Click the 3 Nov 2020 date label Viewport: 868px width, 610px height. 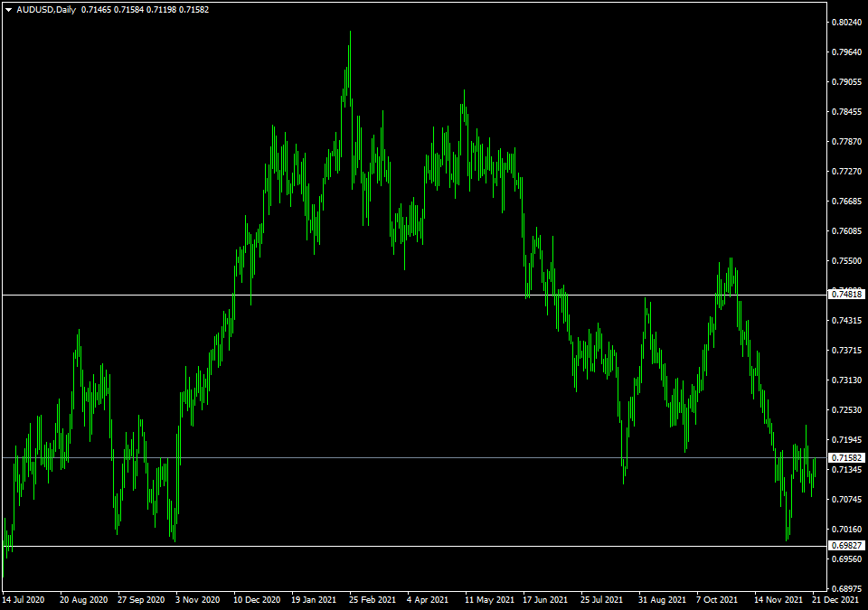(198, 600)
